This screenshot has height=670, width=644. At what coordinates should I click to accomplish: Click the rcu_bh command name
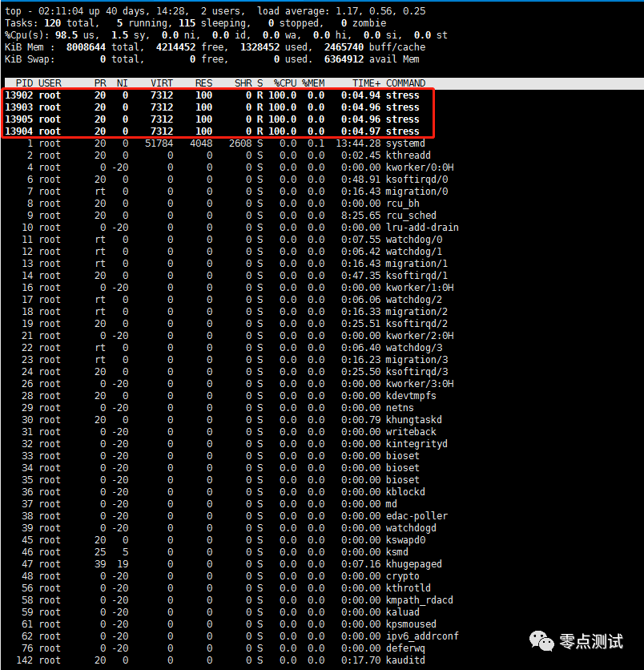click(x=403, y=203)
